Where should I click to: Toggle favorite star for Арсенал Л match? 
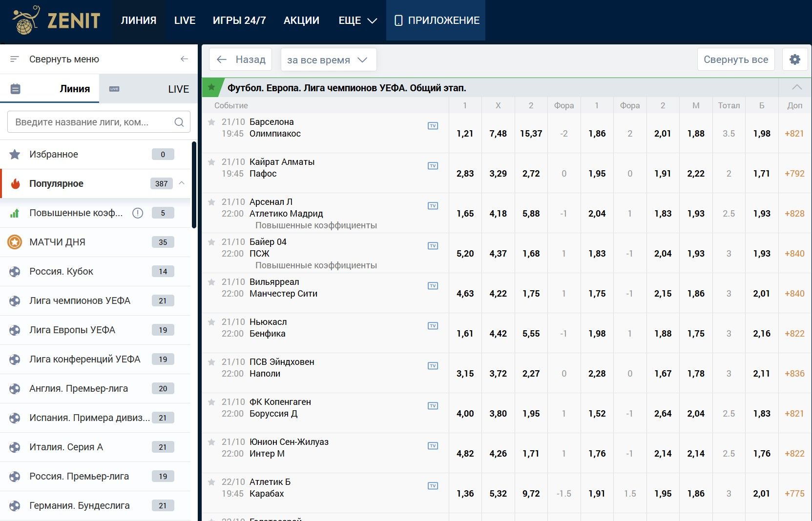point(211,202)
